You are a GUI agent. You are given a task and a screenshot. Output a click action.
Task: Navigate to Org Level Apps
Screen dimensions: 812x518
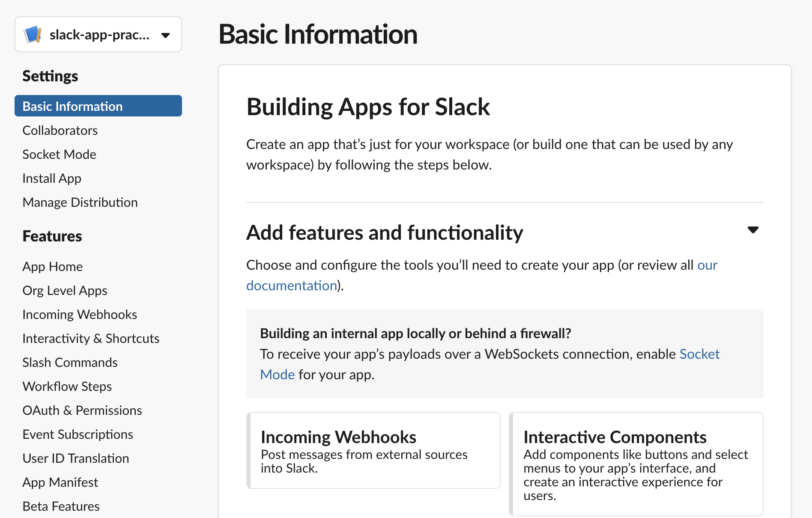click(64, 290)
